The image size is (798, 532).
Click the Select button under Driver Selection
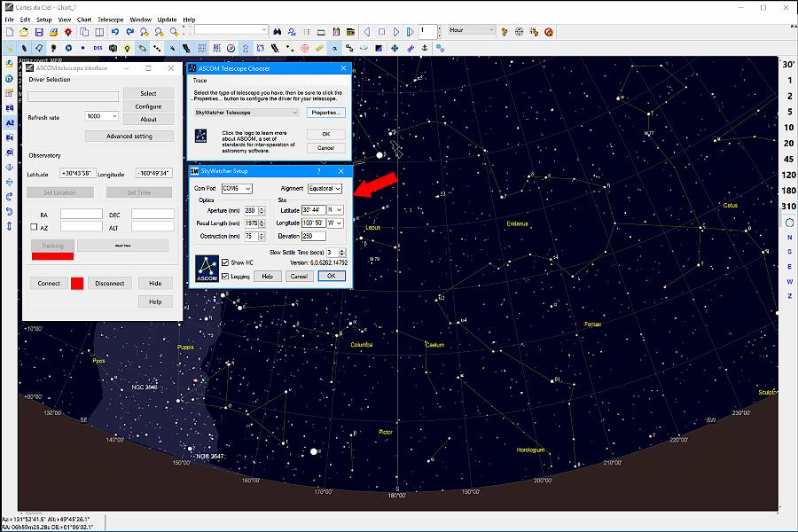[148, 94]
